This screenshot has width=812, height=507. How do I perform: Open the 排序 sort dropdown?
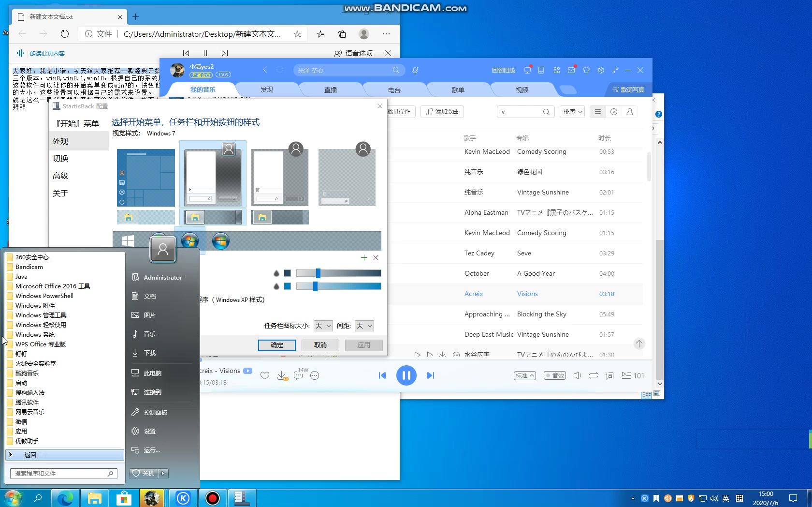tap(572, 112)
